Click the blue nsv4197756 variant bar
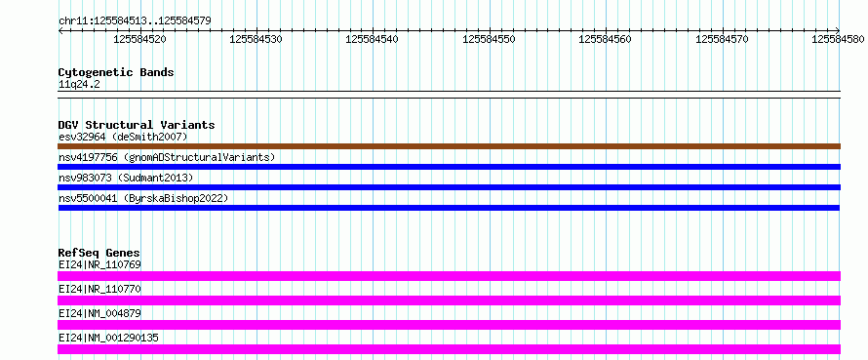The image size is (868, 360). point(449,167)
